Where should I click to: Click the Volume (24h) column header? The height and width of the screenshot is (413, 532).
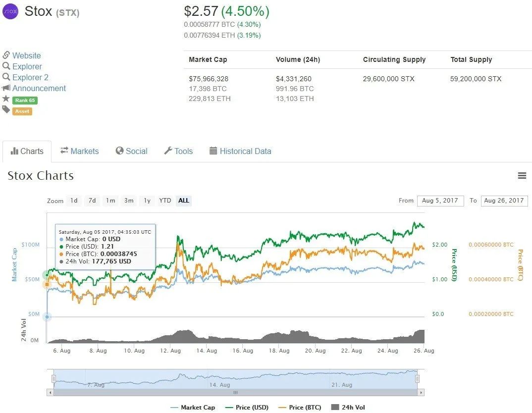click(x=298, y=59)
